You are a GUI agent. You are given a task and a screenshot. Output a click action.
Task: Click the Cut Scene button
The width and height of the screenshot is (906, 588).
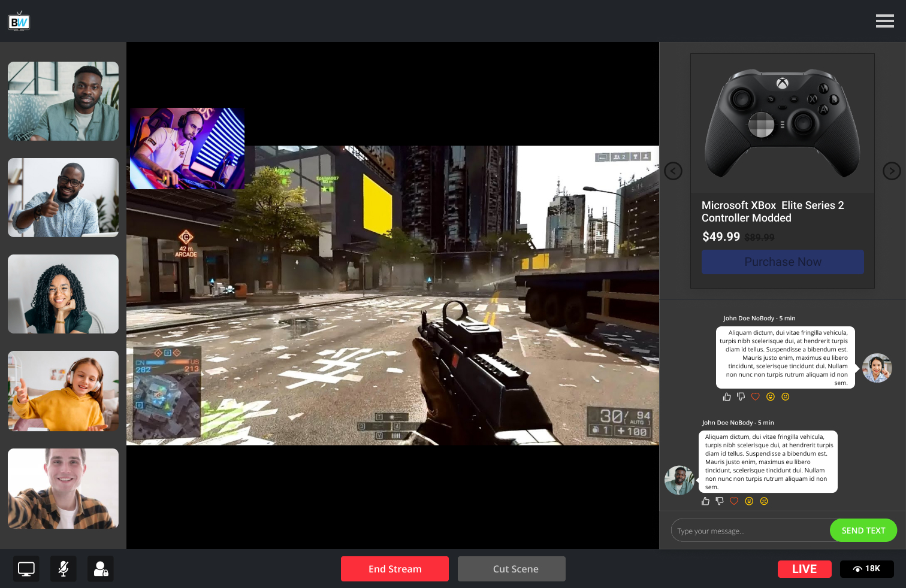tap(512, 569)
